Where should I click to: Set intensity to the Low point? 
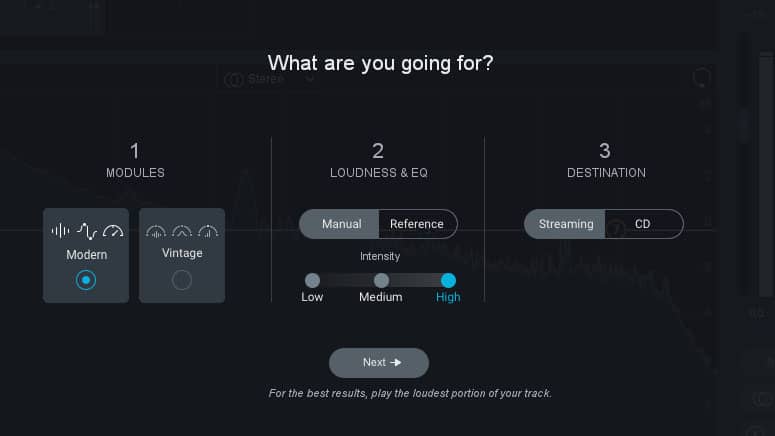click(312, 281)
